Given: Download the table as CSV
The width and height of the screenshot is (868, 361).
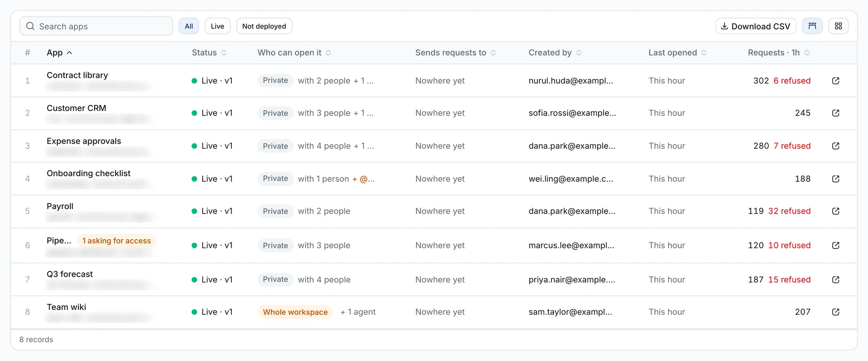Looking at the screenshot, I should (x=756, y=26).
